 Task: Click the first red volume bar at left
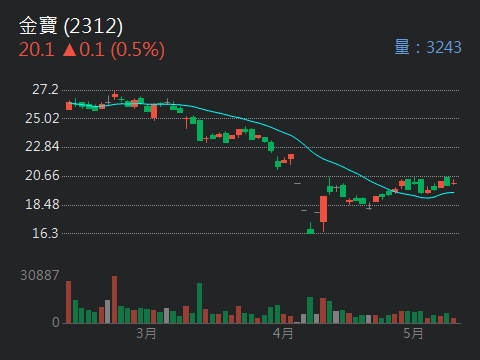[x=68, y=302]
